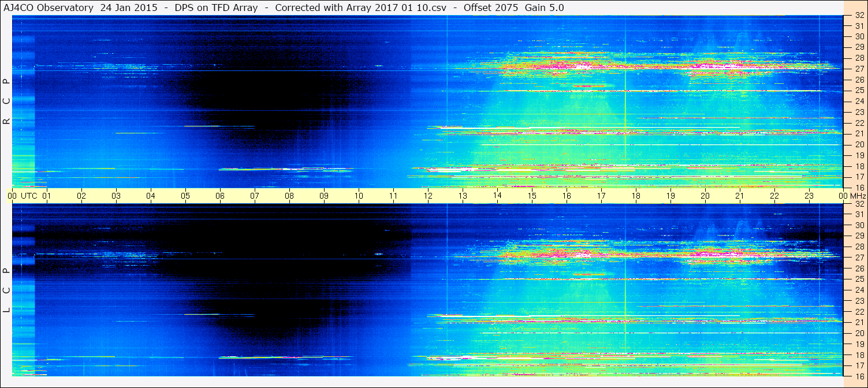Click the 15 hour time axis marker

pos(532,196)
